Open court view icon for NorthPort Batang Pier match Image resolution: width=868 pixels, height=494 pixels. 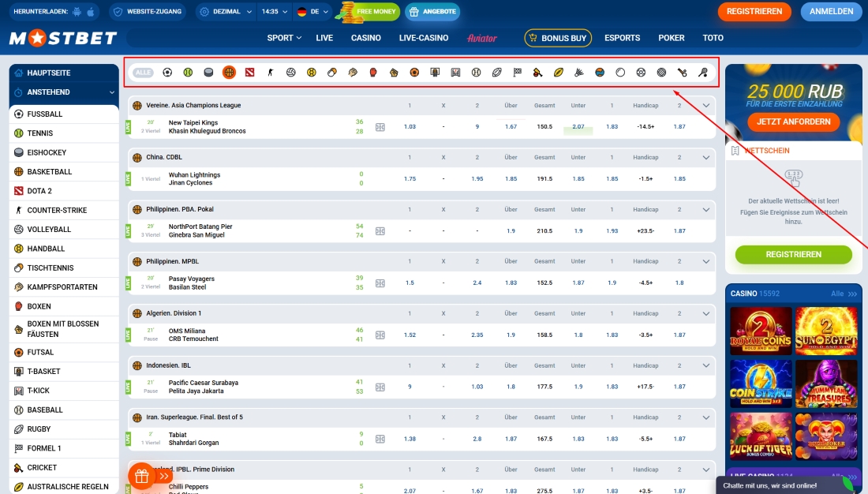click(x=380, y=231)
